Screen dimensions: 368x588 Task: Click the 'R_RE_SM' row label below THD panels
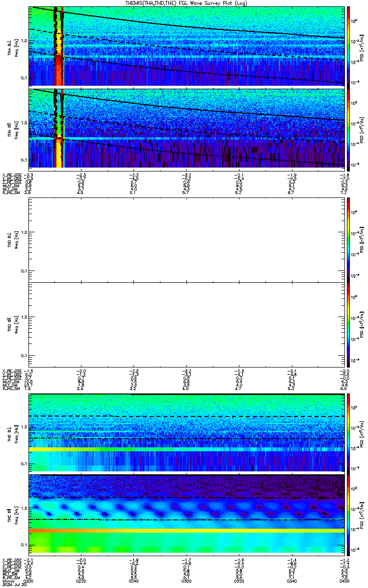[x=11, y=389]
